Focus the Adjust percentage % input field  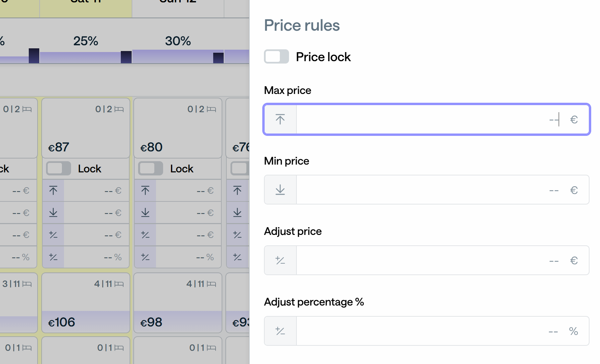click(x=427, y=331)
